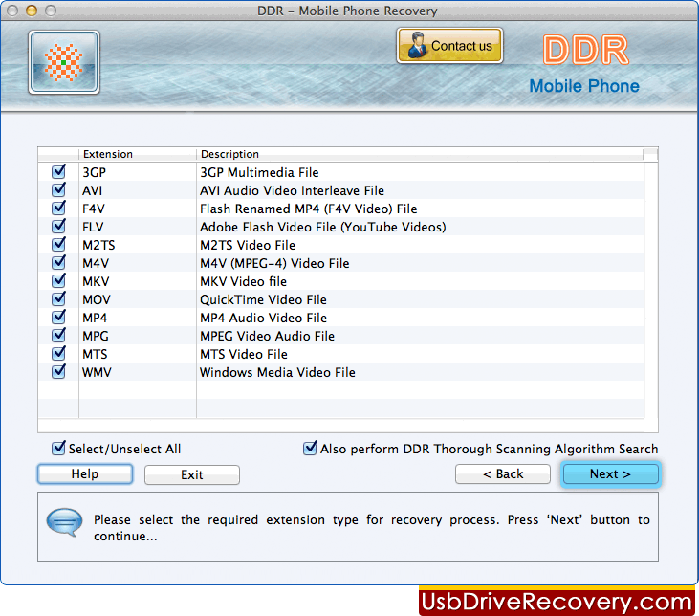699x616 pixels.
Task: Toggle the FLV extension checkbox
Action: pos(58,227)
